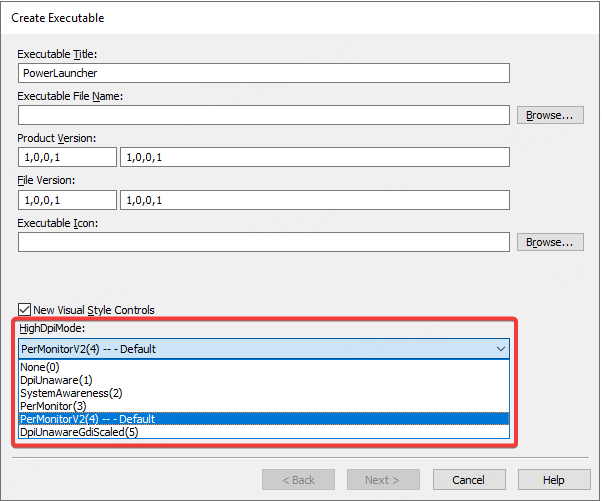Click the Executable File Name field
The image size is (602, 501).
tap(264, 115)
